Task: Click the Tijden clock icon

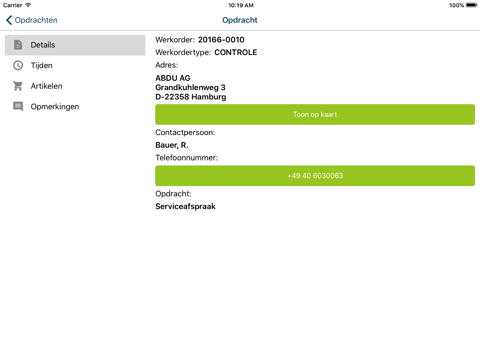Action: (18, 65)
